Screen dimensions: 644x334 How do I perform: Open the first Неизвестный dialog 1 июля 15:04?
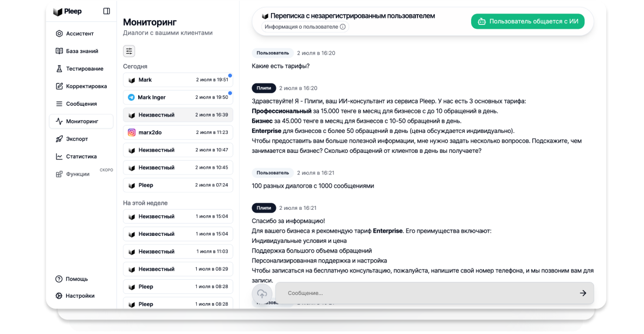178,216
